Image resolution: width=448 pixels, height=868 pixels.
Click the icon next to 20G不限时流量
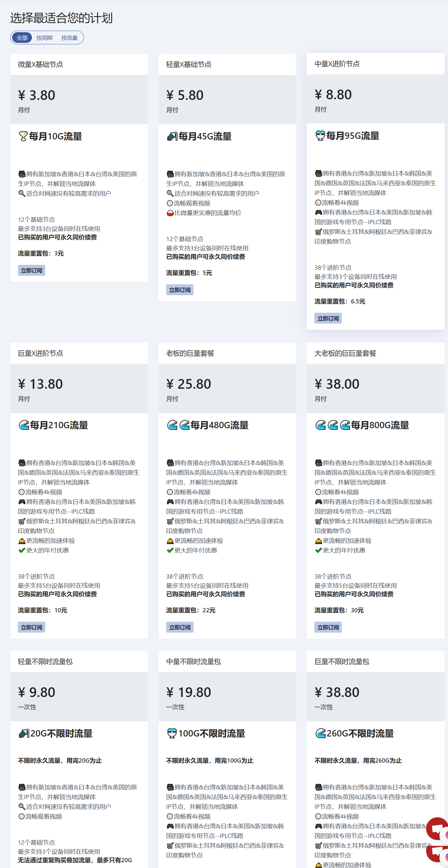click(24, 733)
